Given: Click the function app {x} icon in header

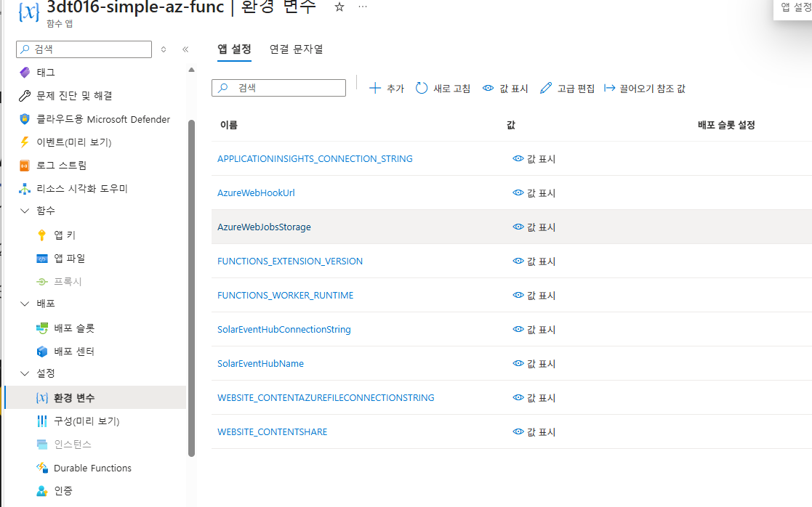Looking at the screenshot, I should (28, 12).
